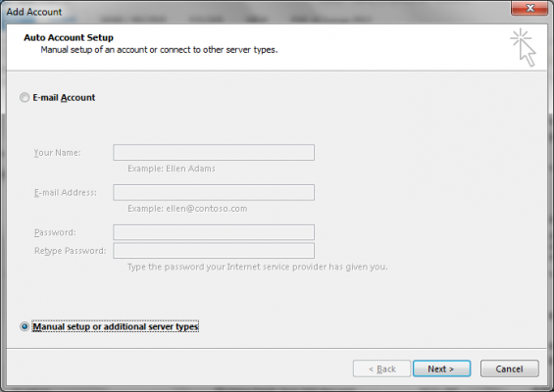This screenshot has width=554, height=392.
Task: Click the Your Name input field
Action: tap(214, 153)
